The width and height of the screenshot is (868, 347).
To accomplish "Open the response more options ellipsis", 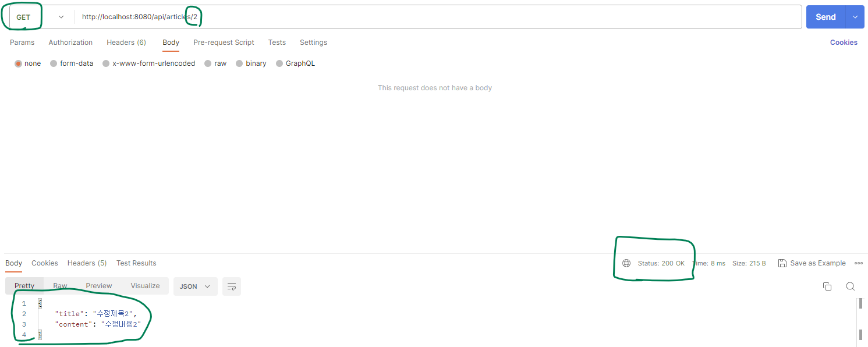I will click(x=859, y=263).
